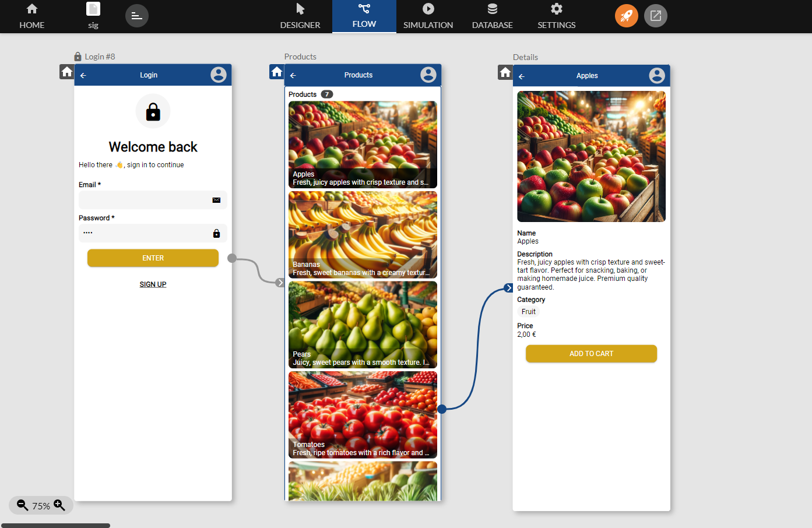Viewport: 812px width, 528px height.
Task: Click the user avatar in Products header
Action: [x=428, y=75]
